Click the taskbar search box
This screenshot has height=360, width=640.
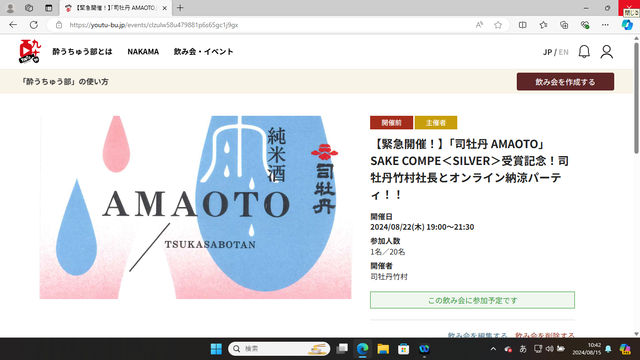(x=279, y=349)
